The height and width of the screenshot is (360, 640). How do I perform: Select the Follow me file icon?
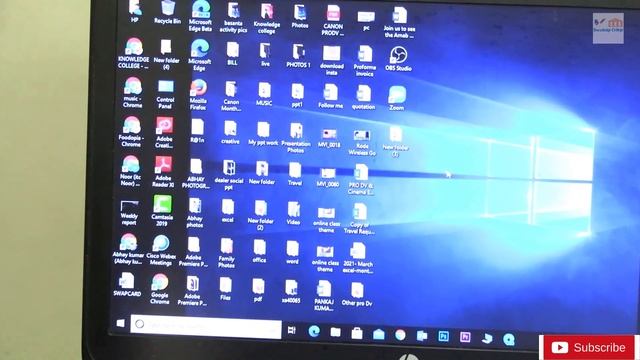330,96
